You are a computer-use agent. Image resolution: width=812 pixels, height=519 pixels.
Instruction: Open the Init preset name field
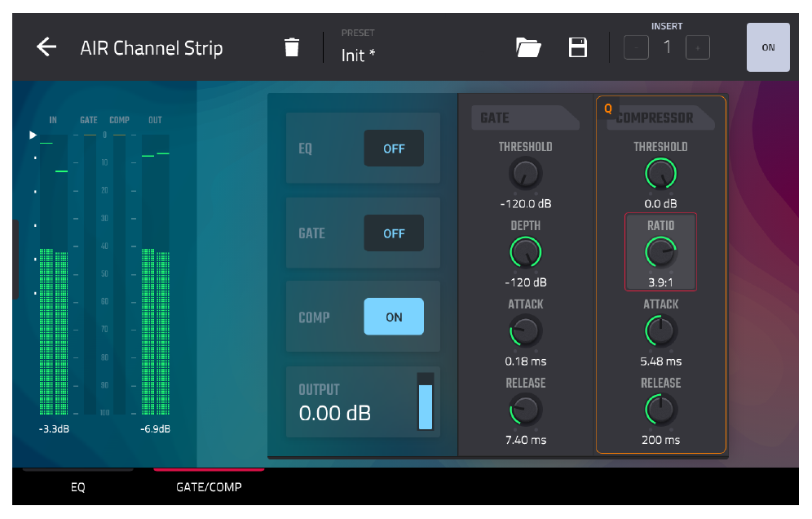[358, 55]
